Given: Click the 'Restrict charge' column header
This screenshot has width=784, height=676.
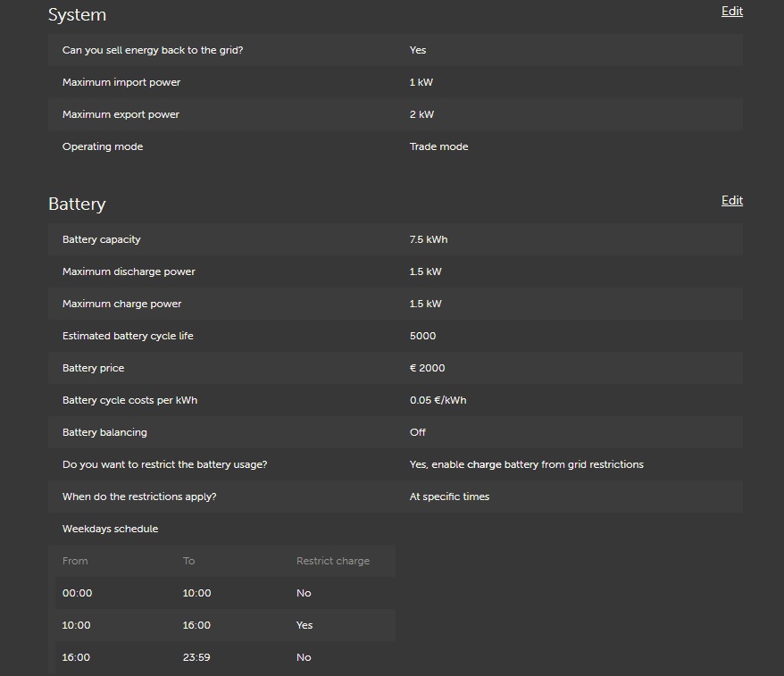Looking at the screenshot, I should [x=332, y=561].
